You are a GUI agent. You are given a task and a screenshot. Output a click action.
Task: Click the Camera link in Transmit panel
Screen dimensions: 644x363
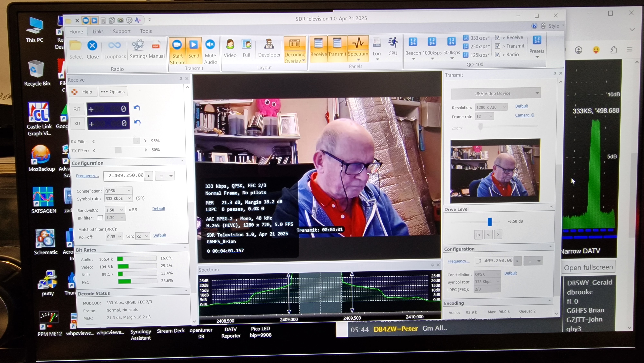point(524,115)
